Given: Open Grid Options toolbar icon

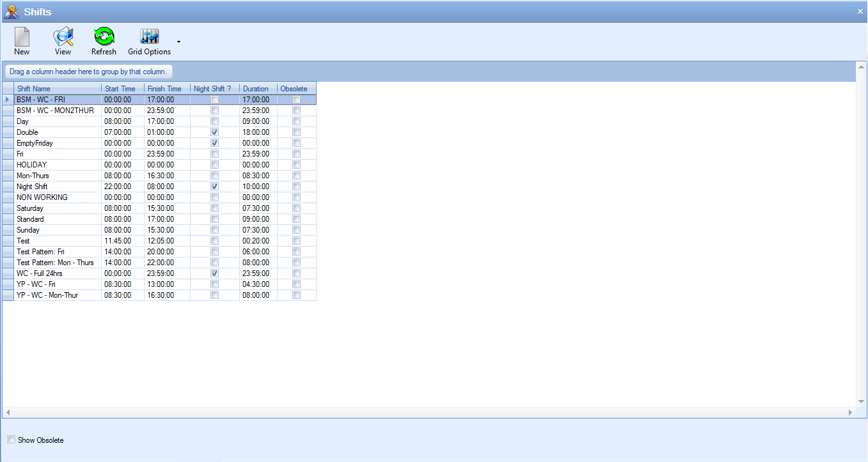Looking at the screenshot, I should (x=149, y=38).
